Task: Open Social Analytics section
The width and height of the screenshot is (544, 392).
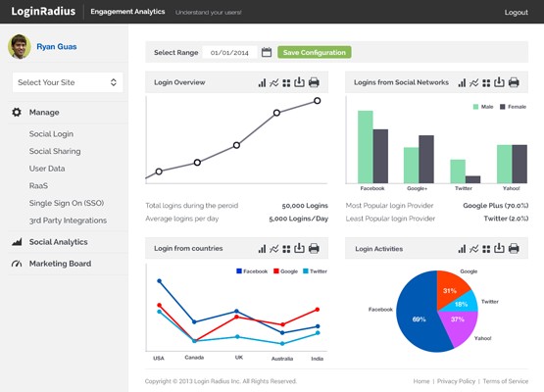Action: tap(58, 242)
